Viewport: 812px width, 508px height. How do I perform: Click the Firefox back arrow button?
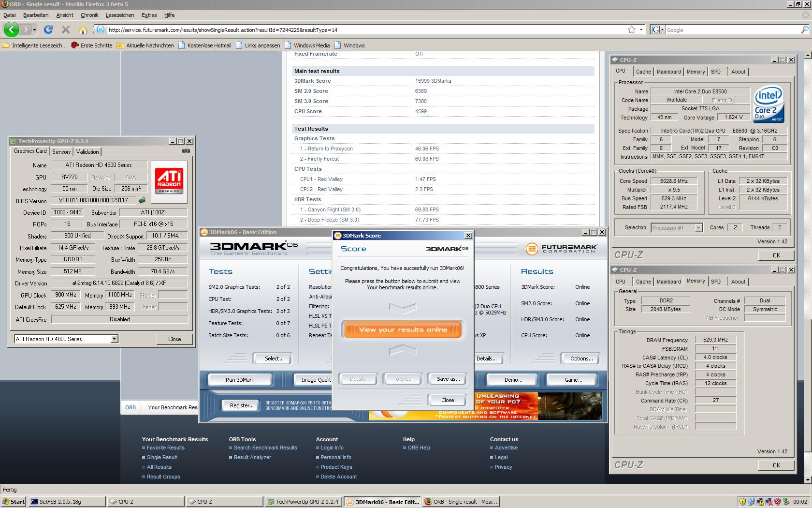click(11, 30)
